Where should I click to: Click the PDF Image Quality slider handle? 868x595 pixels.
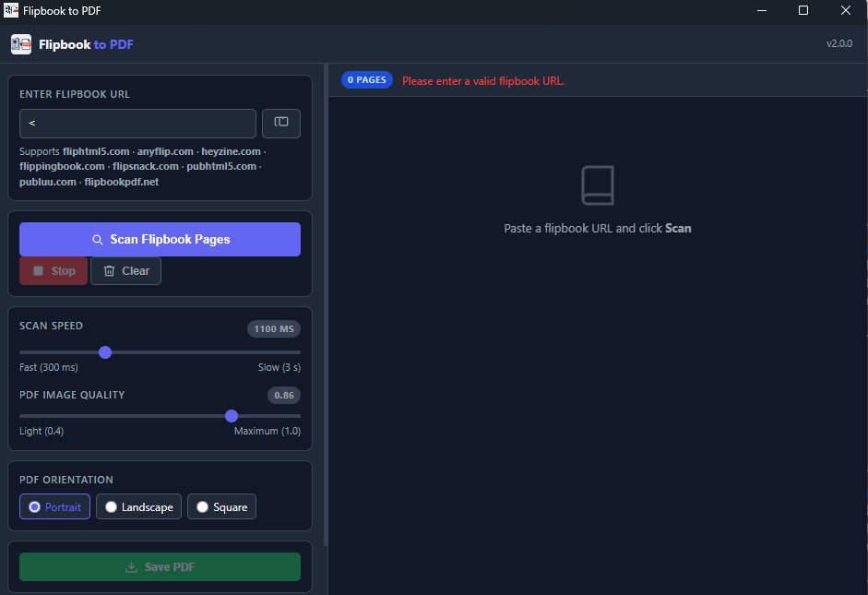[x=232, y=416]
